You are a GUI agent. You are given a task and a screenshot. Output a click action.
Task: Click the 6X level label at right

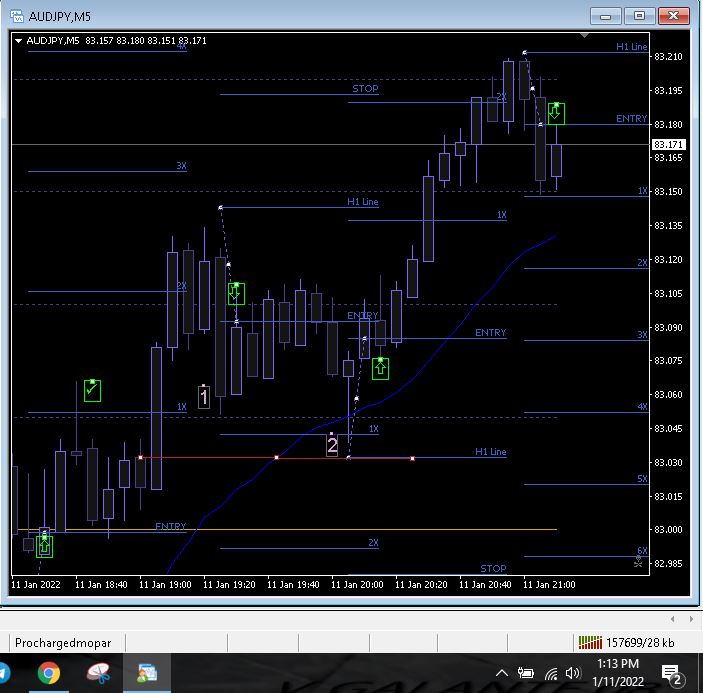[642, 551]
